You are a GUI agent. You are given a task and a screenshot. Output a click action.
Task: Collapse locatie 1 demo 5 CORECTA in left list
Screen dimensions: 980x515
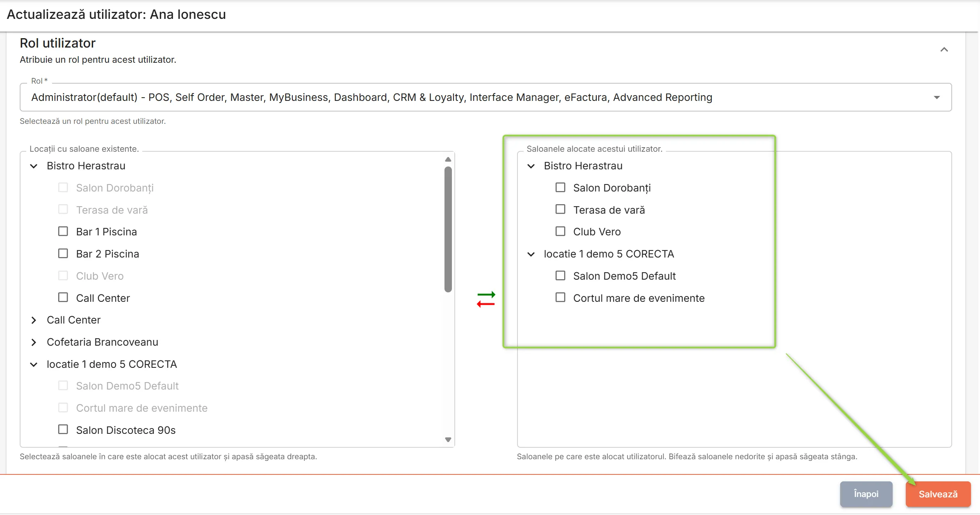coord(34,365)
